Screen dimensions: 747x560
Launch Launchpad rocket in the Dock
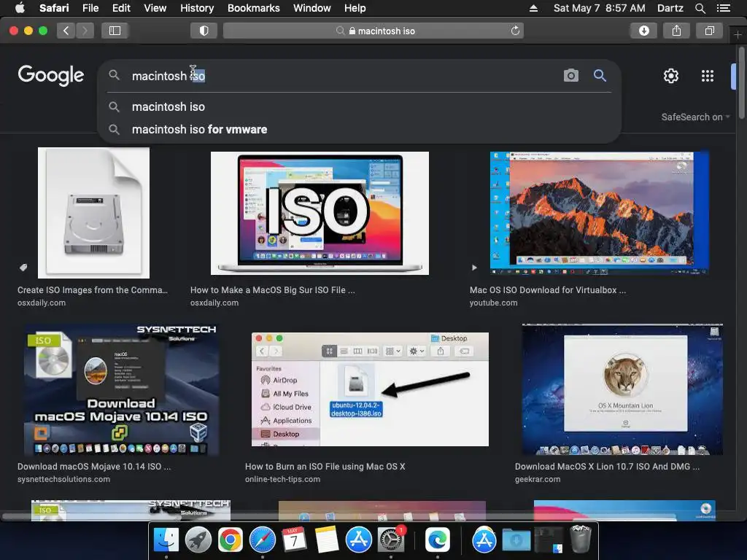tap(198, 540)
